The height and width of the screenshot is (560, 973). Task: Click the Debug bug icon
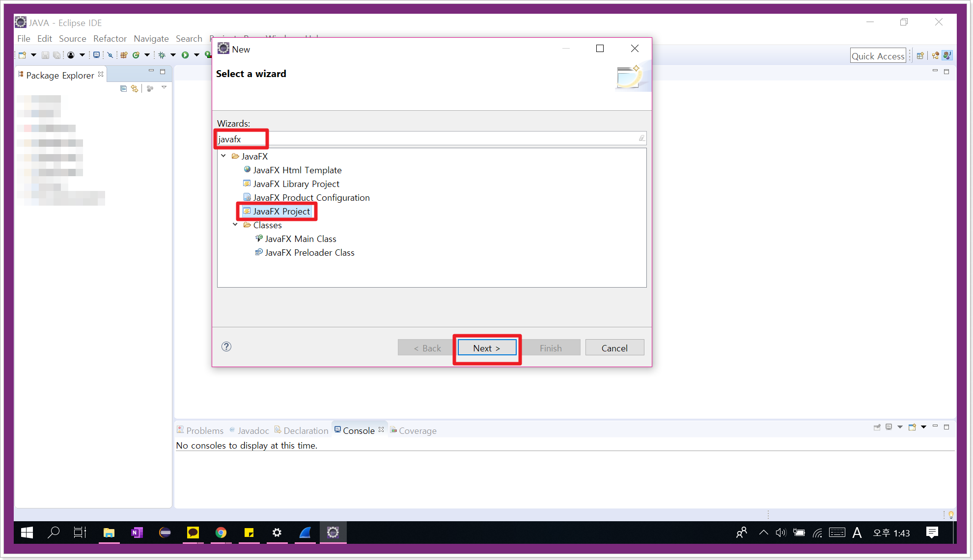pos(162,55)
